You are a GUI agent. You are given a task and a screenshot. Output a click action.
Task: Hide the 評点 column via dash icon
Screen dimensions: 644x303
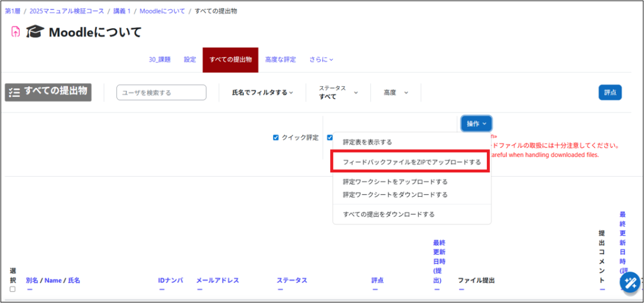point(375,289)
